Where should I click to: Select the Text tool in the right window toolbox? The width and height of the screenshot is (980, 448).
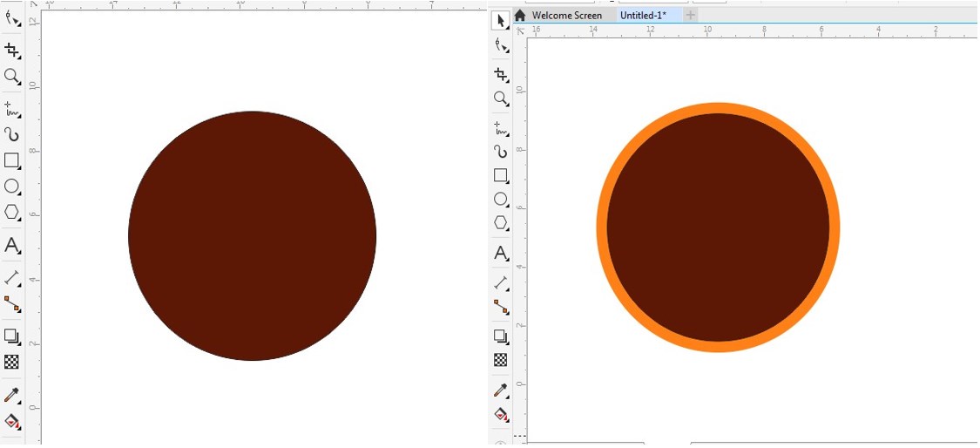[x=501, y=253]
